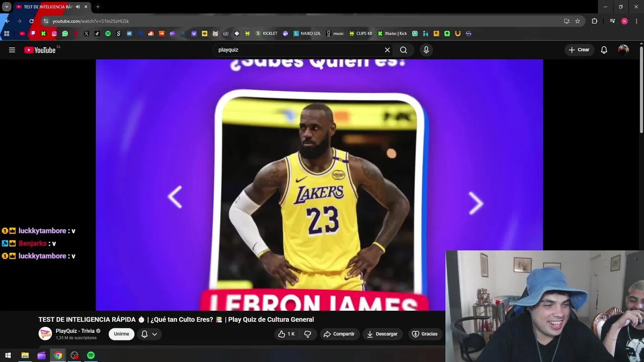Open Chrome three-dot menu
Screen dimensions: 644x362
[x=637, y=21]
